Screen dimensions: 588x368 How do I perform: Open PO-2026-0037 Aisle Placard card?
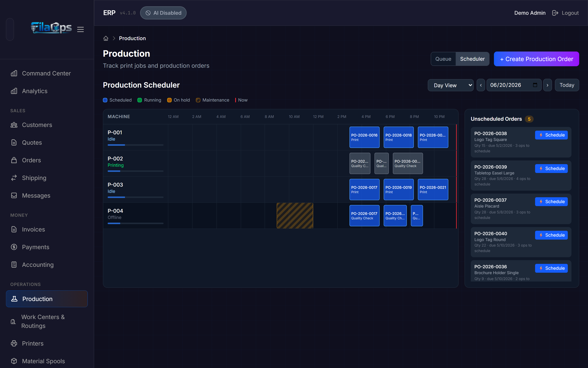pyautogui.click(x=521, y=209)
